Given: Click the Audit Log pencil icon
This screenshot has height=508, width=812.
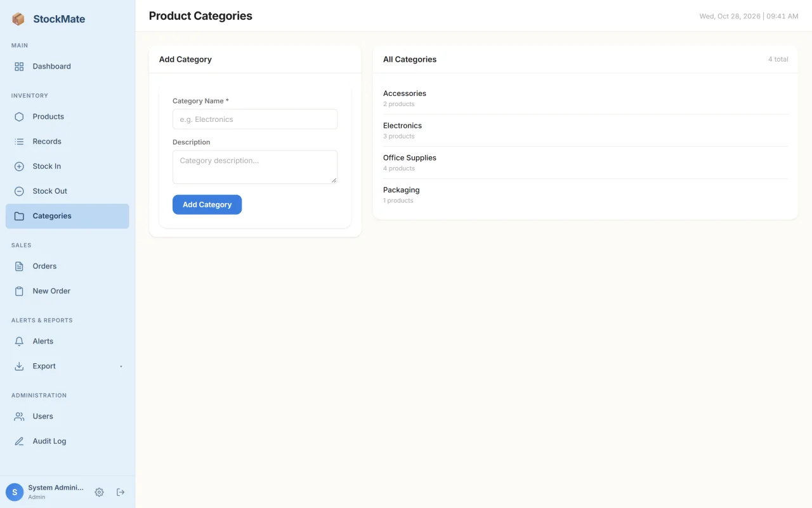Looking at the screenshot, I should click(x=19, y=441).
